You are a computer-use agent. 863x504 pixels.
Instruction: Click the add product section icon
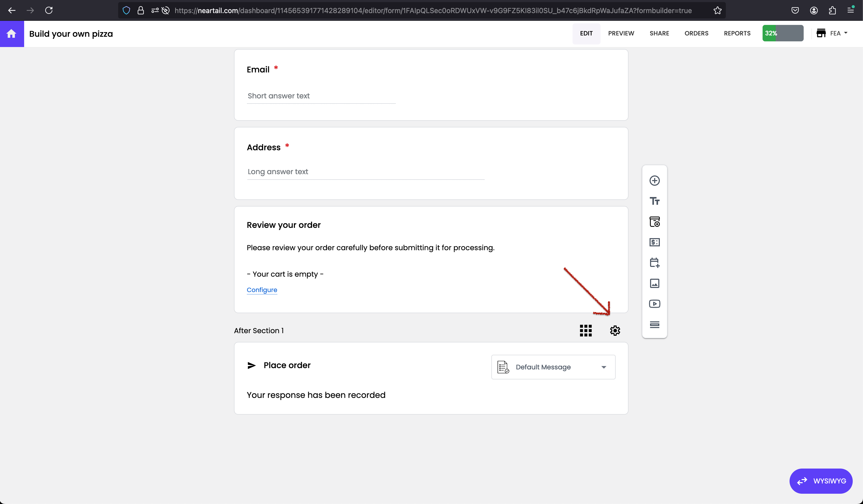(x=654, y=222)
